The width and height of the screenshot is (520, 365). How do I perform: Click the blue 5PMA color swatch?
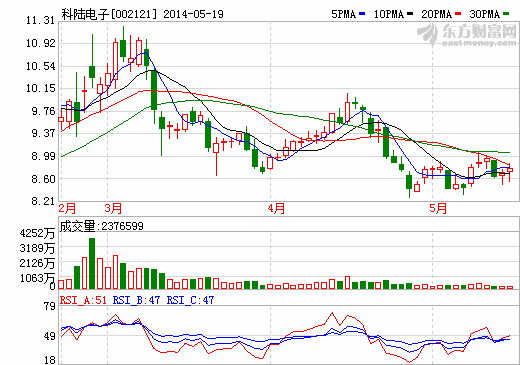(362, 14)
